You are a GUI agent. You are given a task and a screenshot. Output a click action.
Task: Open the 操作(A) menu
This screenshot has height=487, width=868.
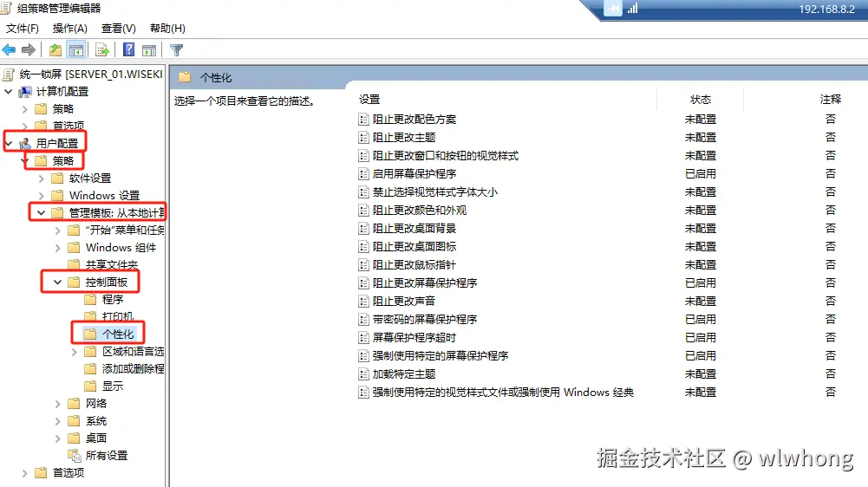click(x=69, y=29)
